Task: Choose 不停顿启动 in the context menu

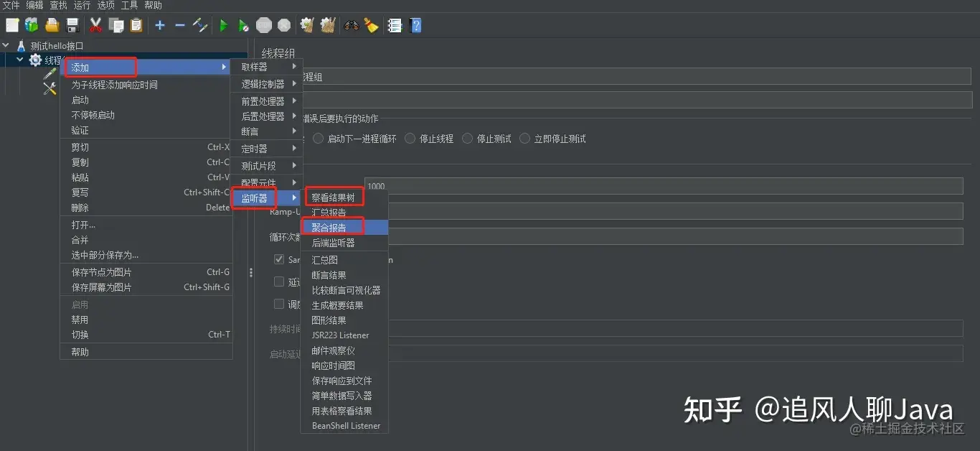Action: (145, 115)
